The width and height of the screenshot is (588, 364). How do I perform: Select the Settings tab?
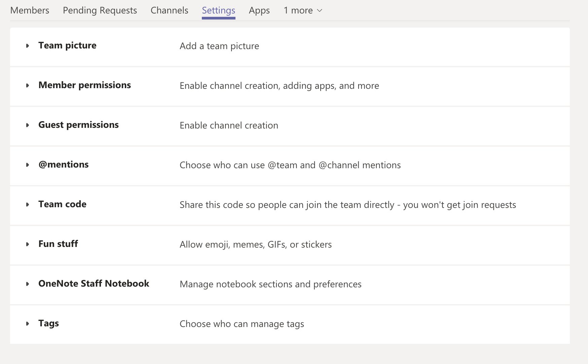pos(218,10)
